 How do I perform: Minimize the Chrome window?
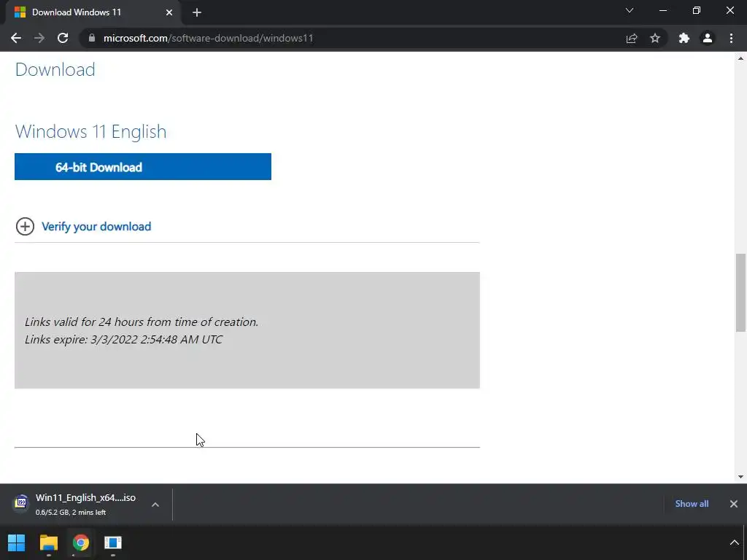click(x=663, y=10)
